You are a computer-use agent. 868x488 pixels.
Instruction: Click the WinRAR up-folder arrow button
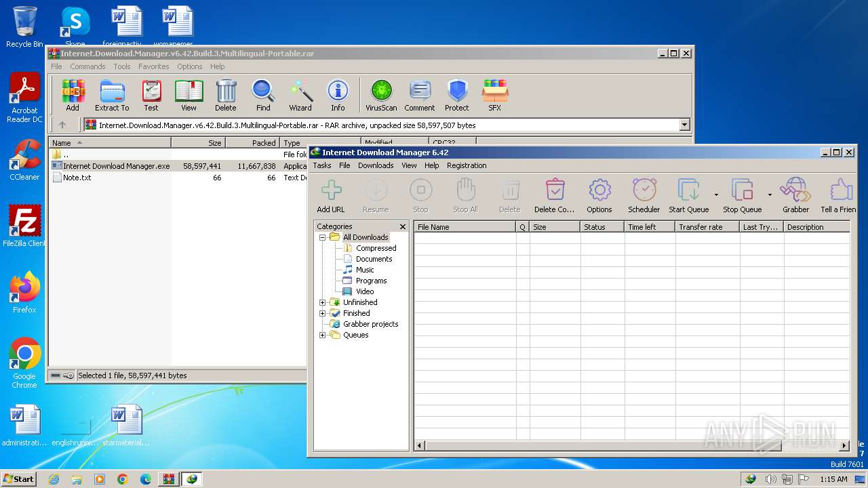(62, 125)
